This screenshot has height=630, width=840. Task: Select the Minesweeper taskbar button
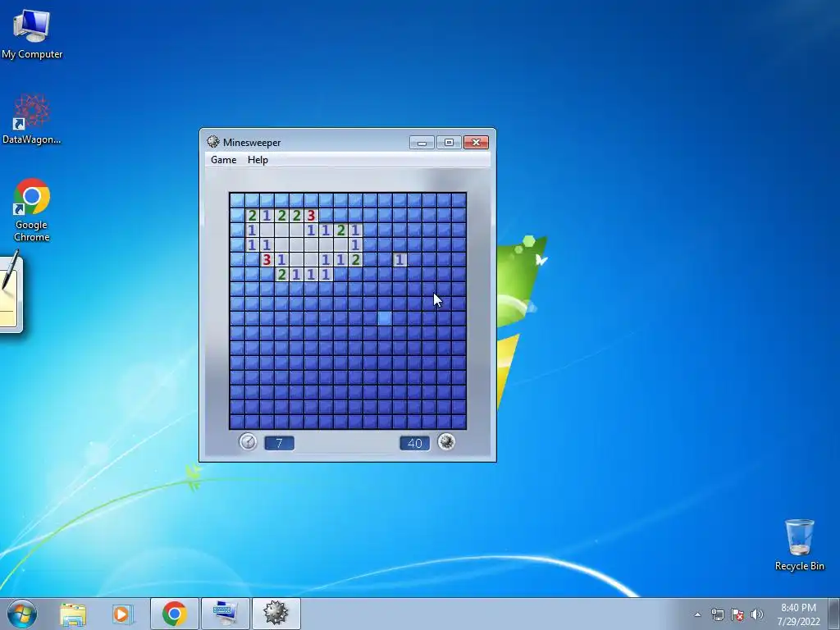[x=276, y=614]
